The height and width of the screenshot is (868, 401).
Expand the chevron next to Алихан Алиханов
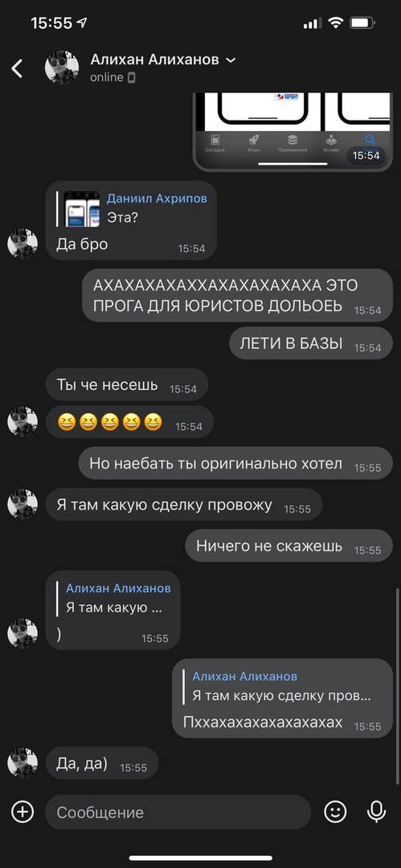(x=231, y=59)
